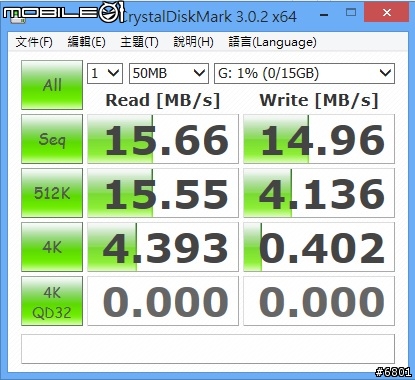
Task: Launch the 4K QD32 test
Action: click(x=52, y=301)
